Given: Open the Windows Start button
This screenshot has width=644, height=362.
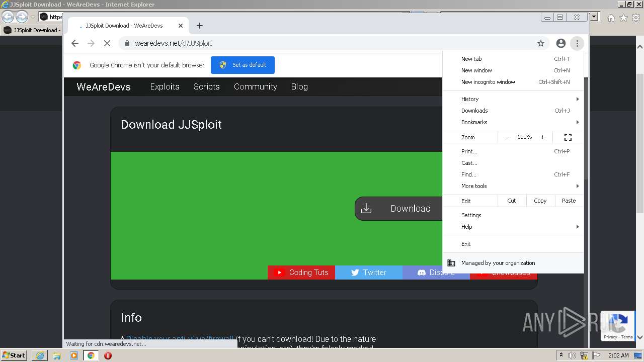Looking at the screenshot, I should point(14,355).
